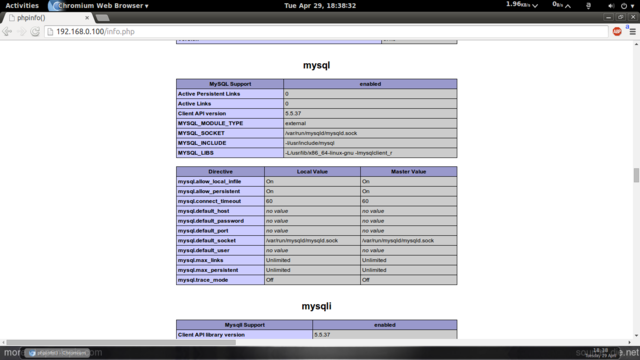Screen dimensions: 640x360
Task: Open a new browser tab
Action: (102, 18)
